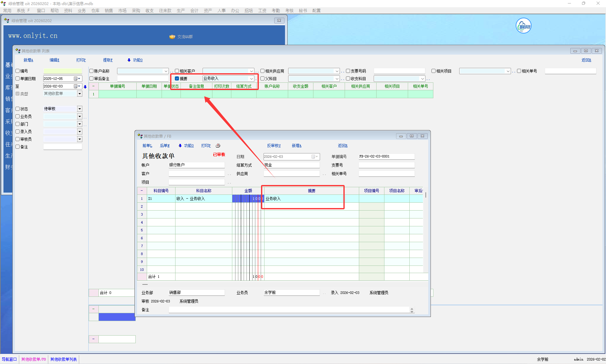Open calendar icon in receipt date field
This screenshot has width=606, height=364.
[313, 157]
